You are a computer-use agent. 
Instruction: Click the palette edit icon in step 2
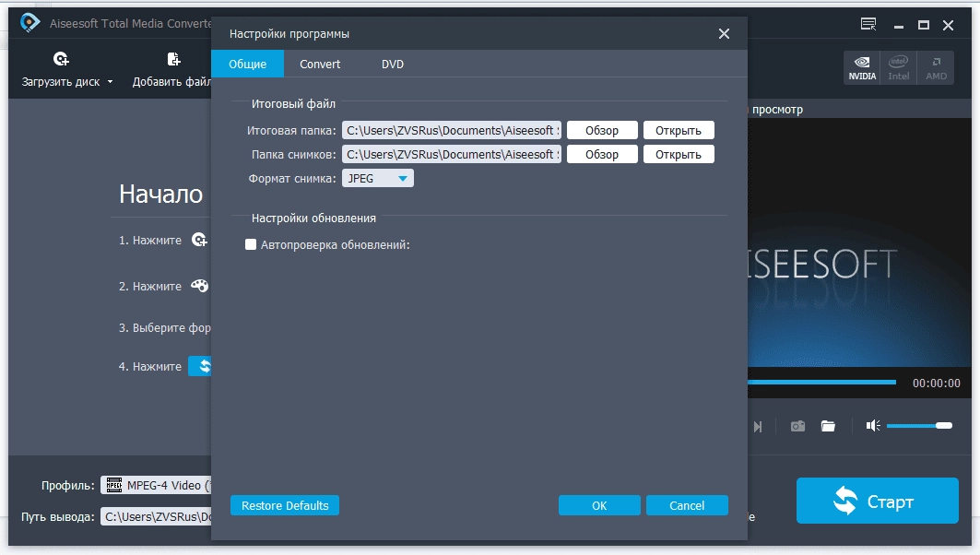click(x=199, y=286)
